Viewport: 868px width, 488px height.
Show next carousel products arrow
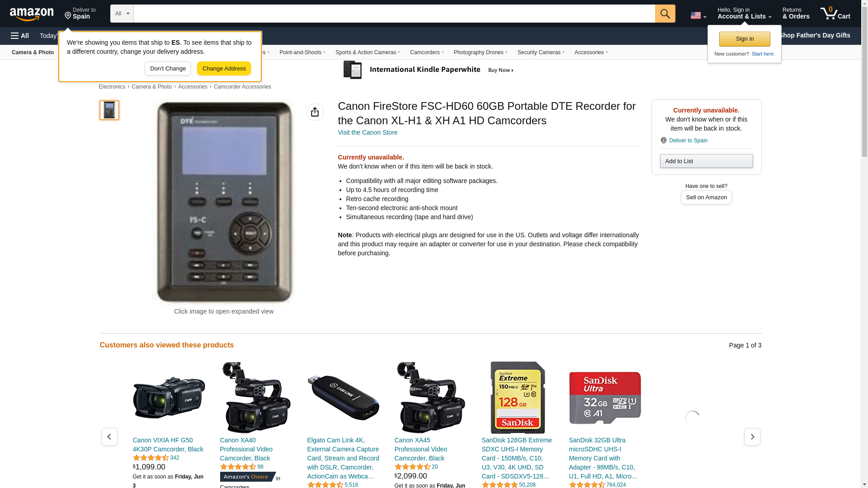pos(752,436)
